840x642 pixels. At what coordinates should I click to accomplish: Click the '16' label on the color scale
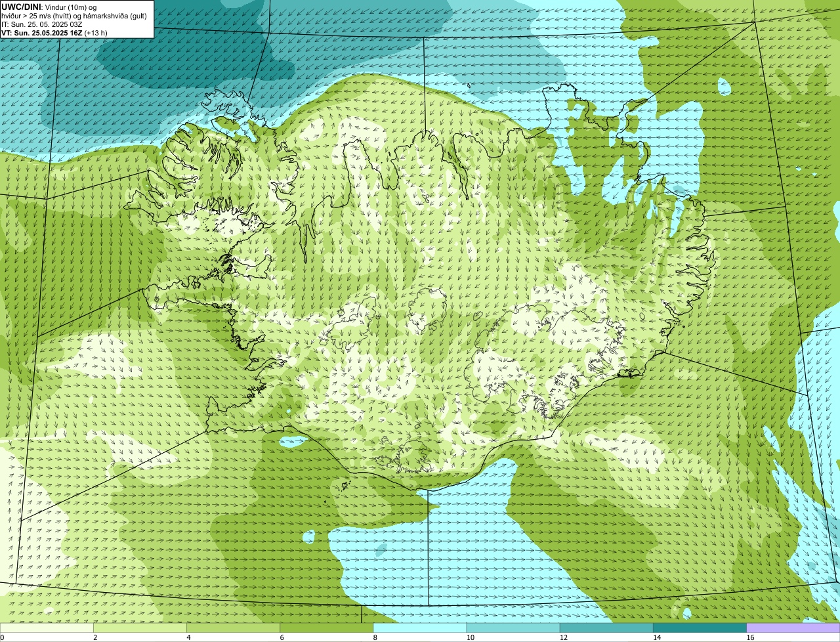pos(750,637)
